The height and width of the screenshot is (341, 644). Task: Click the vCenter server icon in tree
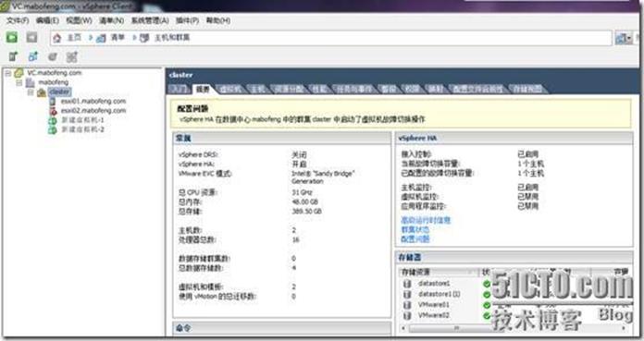click(x=19, y=73)
